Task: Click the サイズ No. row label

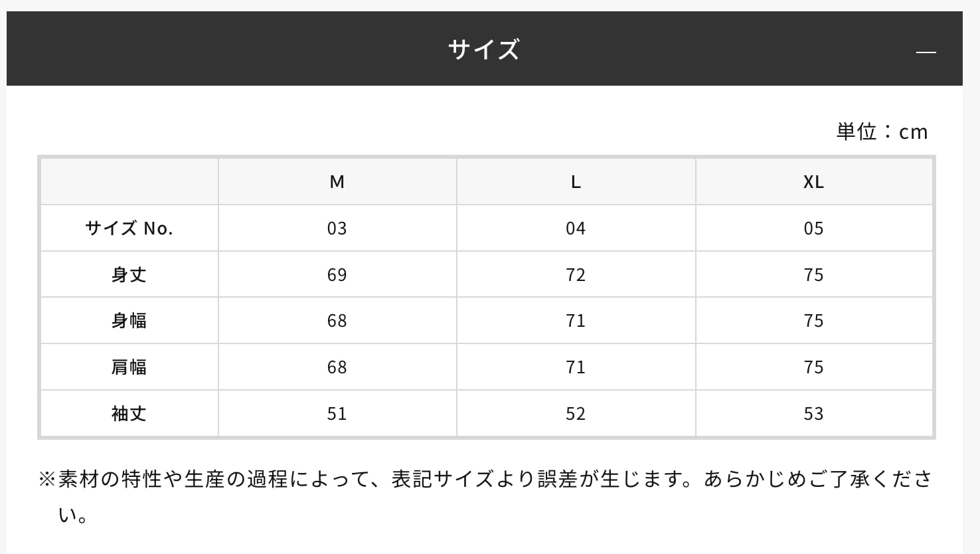Action: pyautogui.click(x=129, y=229)
